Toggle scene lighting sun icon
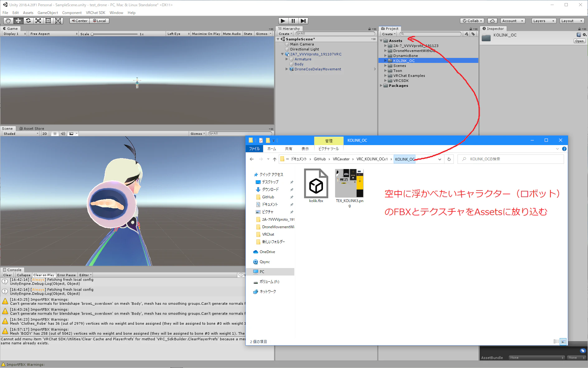This screenshot has height=368, width=588. pyautogui.click(x=55, y=134)
